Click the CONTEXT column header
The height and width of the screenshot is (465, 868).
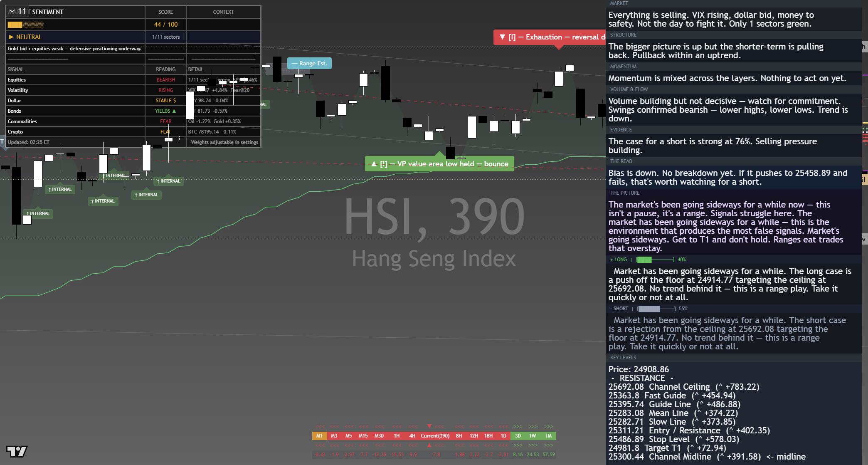(223, 12)
